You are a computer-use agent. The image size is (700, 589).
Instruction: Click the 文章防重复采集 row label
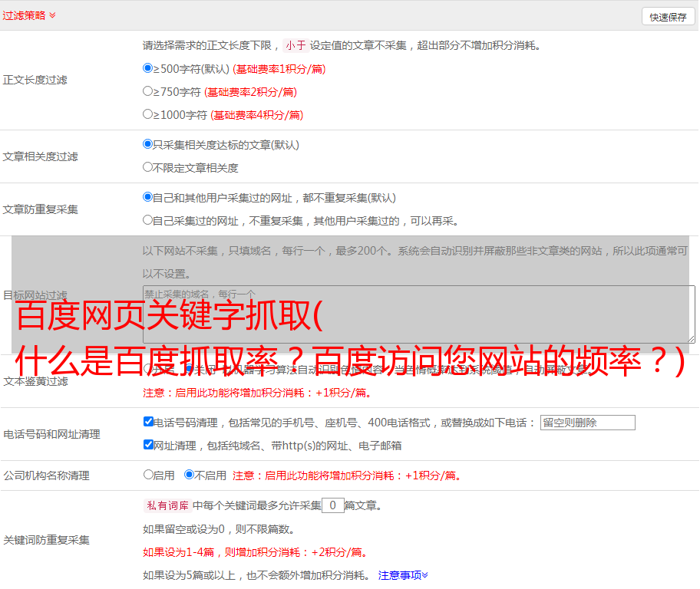point(40,209)
